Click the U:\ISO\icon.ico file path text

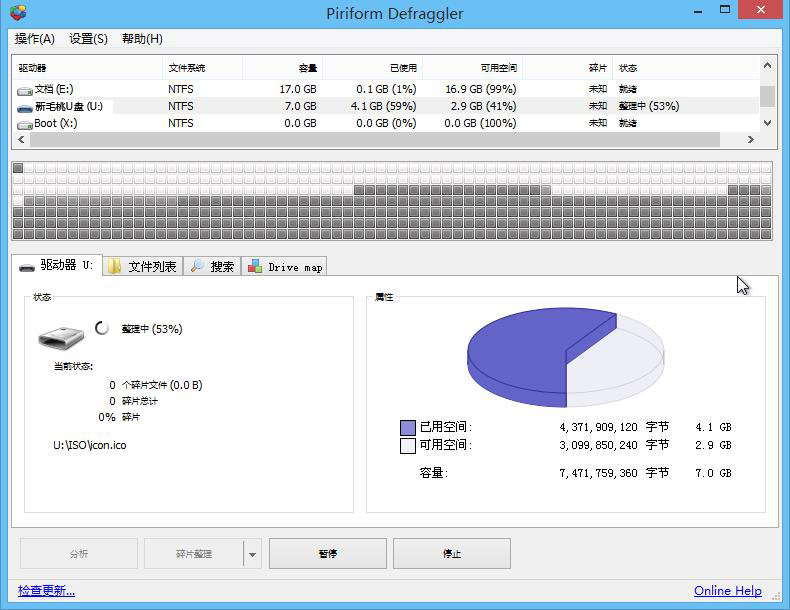pos(90,445)
